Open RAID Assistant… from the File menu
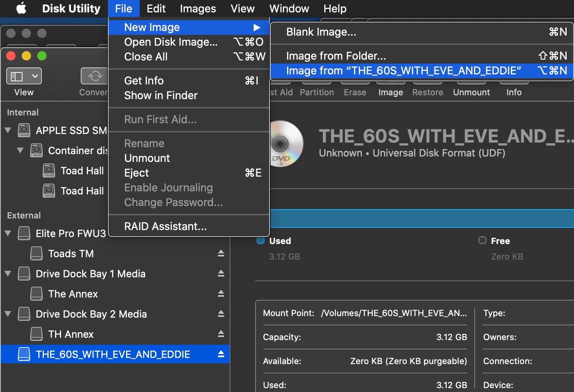Image resolution: width=574 pixels, height=392 pixels. 189,226
